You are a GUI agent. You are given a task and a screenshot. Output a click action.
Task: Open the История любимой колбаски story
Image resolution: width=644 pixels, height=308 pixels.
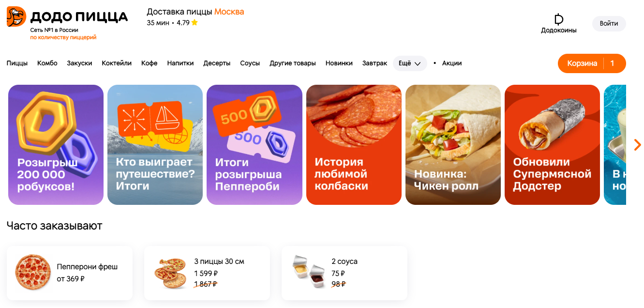click(x=354, y=145)
